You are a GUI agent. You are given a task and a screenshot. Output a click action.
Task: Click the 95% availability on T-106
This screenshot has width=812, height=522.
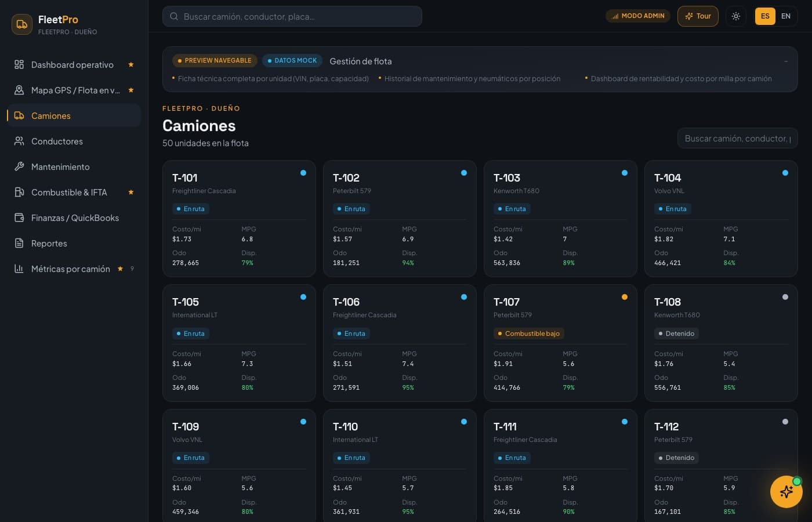pyautogui.click(x=408, y=387)
